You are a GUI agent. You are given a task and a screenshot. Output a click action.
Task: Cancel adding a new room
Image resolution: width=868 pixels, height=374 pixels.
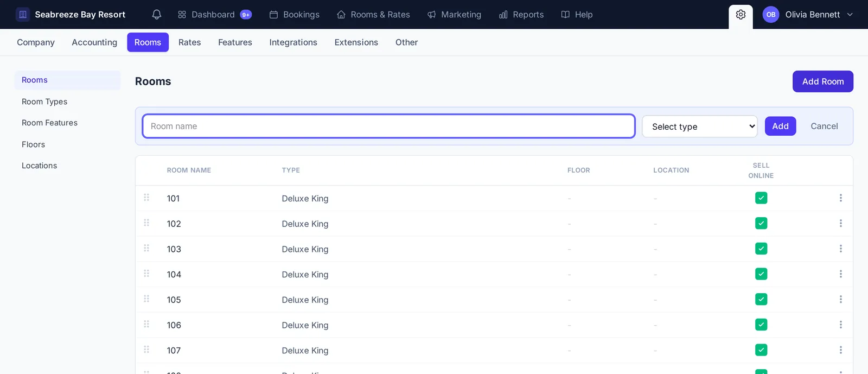tap(824, 126)
